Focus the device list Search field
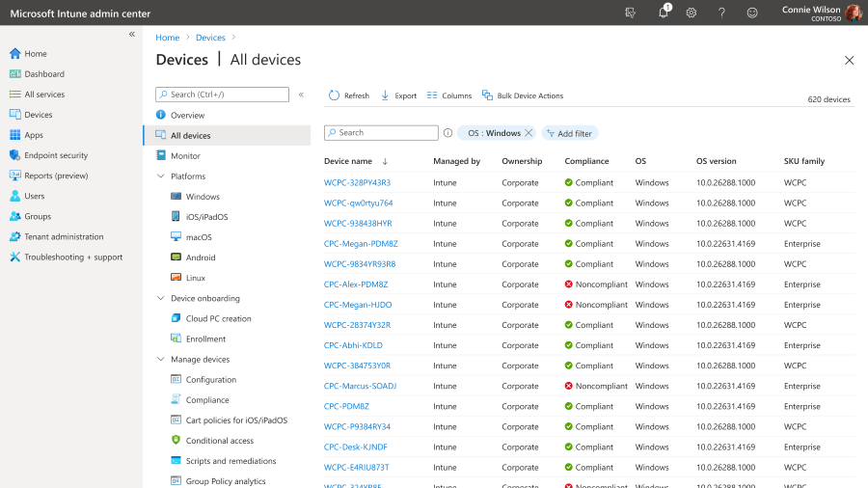Viewport: 868px width, 488px height. point(381,133)
